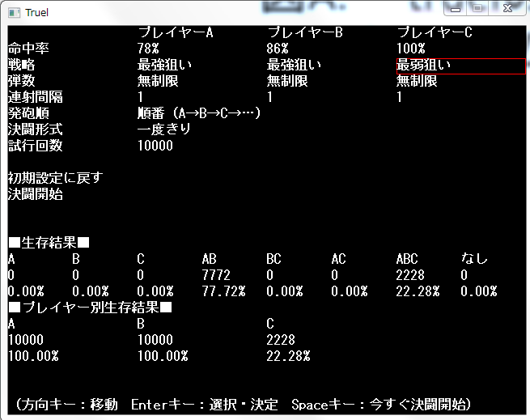Select Player A's bullet count 無制限
The height and width of the screenshot is (420, 530).
(x=158, y=81)
